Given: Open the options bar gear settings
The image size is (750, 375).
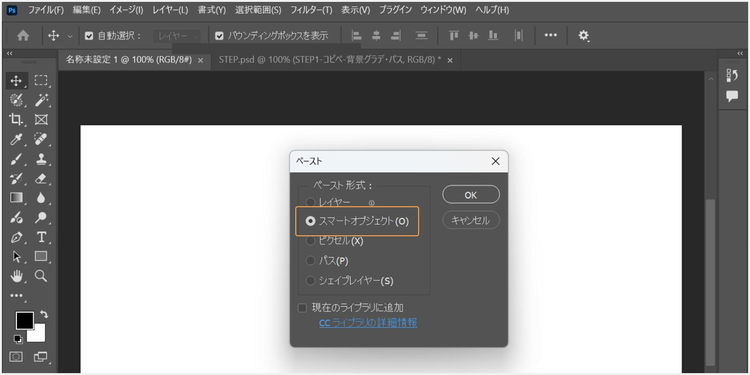Looking at the screenshot, I should point(584,36).
